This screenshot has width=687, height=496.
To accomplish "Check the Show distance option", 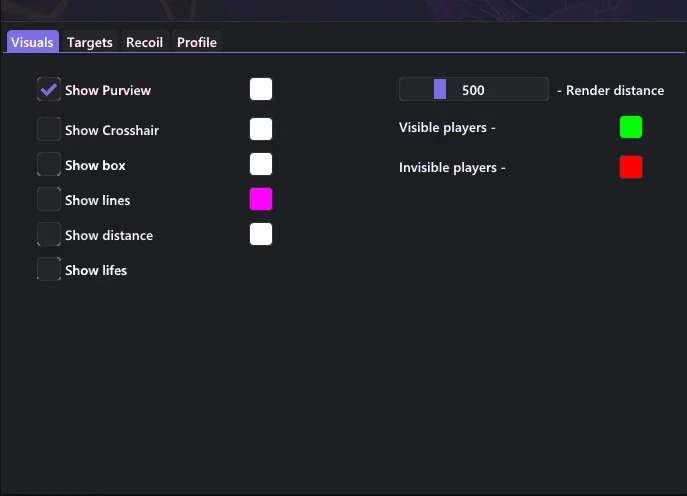I will coord(49,234).
